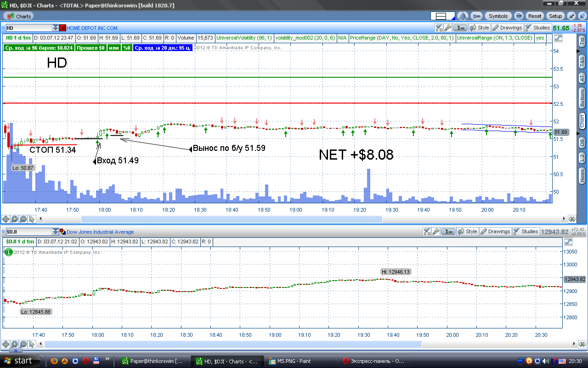
Task: Click the Symbols button
Action: pyautogui.click(x=498, y=16)
